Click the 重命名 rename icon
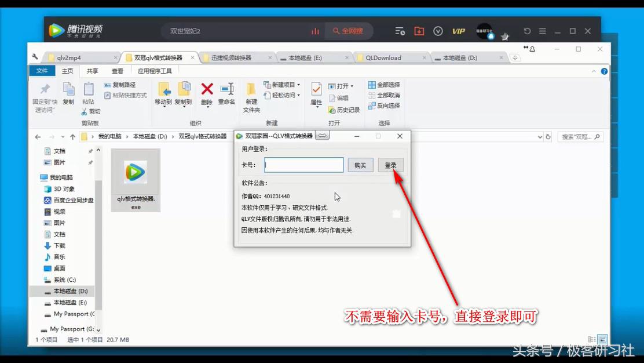644x363 pixels. 226,89
